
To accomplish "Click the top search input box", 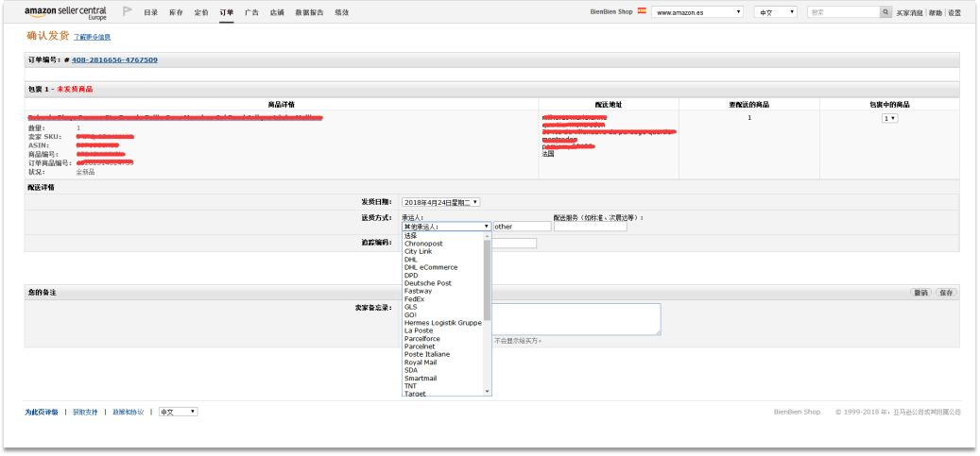I will pyautogui.click(x=844, y=12).
